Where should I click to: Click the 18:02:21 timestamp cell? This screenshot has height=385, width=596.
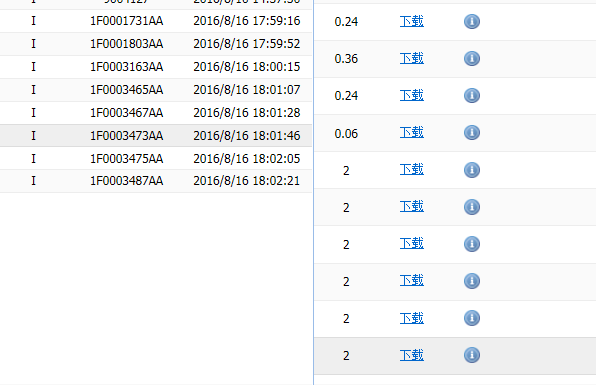coord(247,181)
